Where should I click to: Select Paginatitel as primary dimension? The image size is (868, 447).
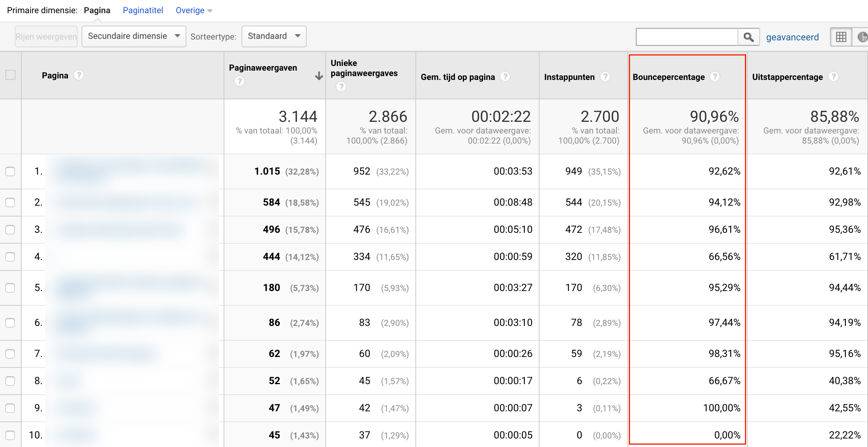[143, 10]
